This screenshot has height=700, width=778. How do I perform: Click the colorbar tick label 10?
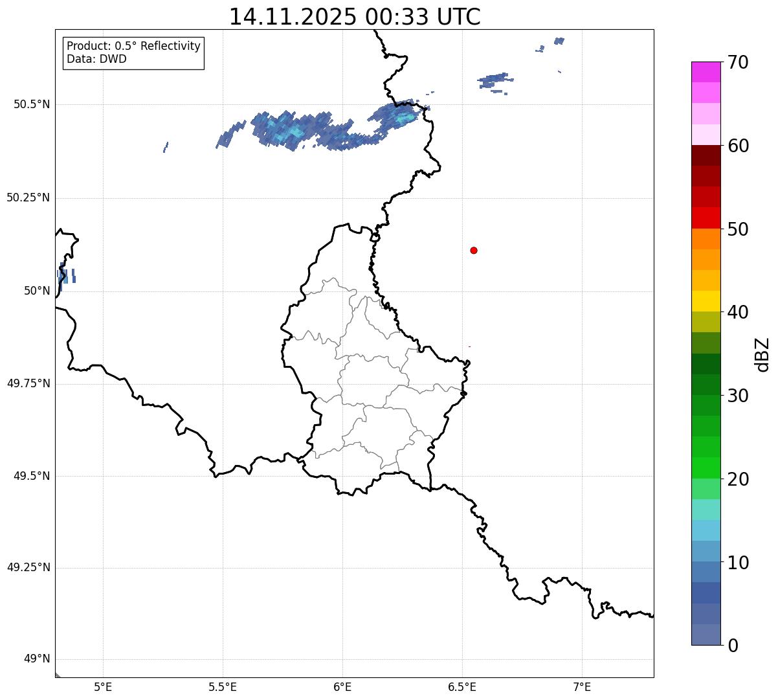tap(738, 562)
